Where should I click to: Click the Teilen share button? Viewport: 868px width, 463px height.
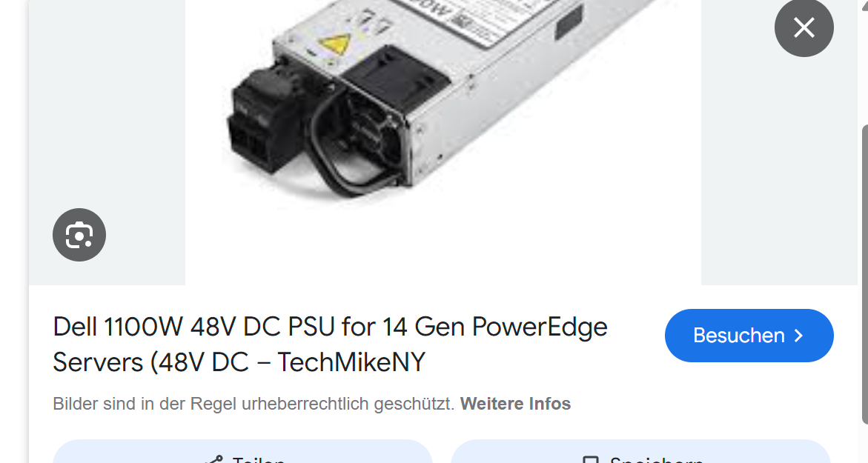point(242,452)
